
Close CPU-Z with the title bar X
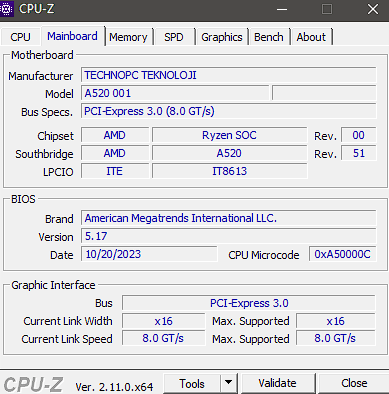click(x=373, y=9)
